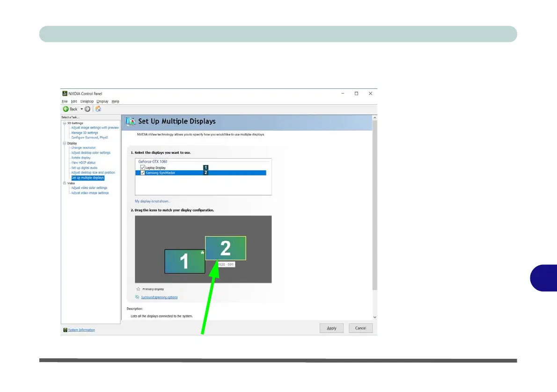This screenshot has height=392, width=557.
Task: Click the number 1 badge beside Laptop Display
Action: pyautogui.click(x=205, y=167)
